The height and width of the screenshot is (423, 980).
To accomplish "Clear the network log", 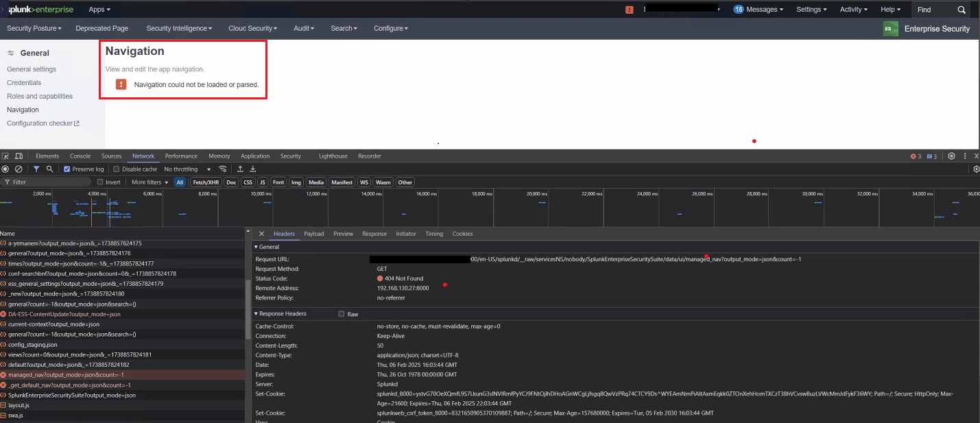I will tap(19, 169).
